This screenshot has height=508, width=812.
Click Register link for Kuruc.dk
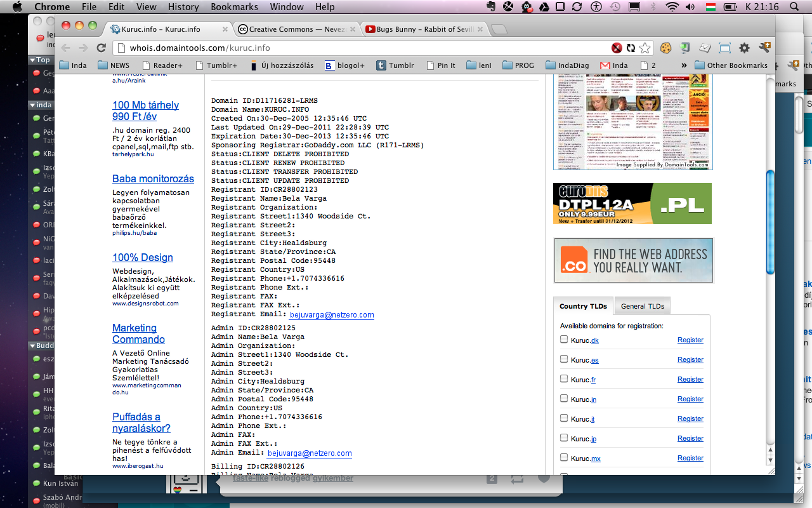point(690,340)
